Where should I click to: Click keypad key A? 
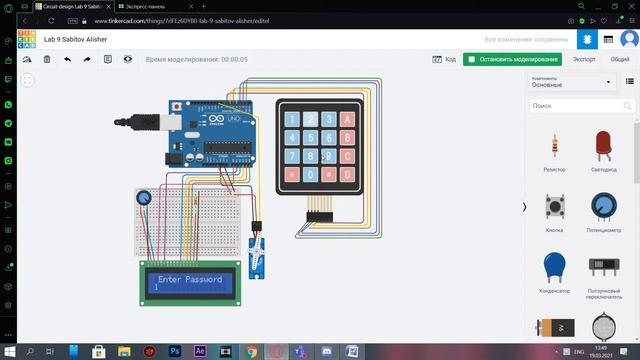click(347, 119)
